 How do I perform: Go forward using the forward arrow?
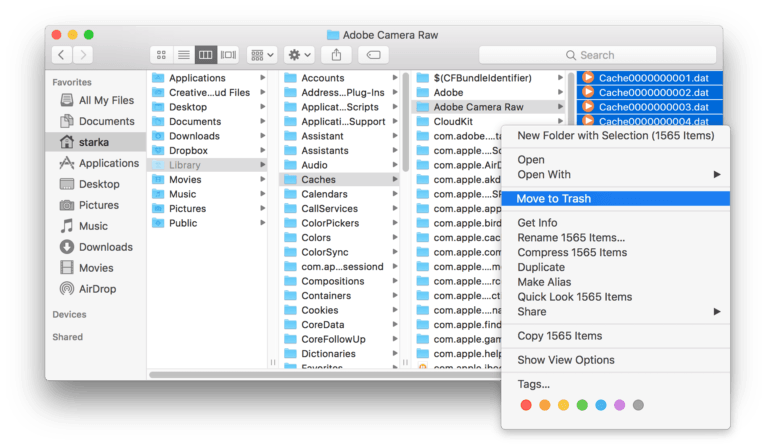click(83, 55)
